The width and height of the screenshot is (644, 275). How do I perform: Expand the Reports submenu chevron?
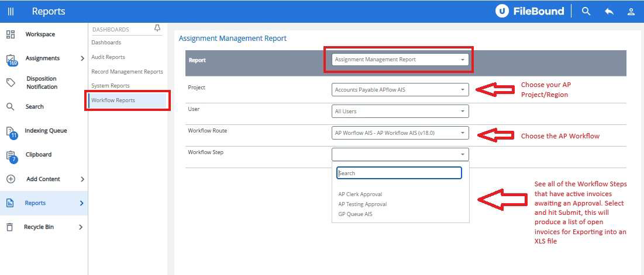[x=82, y=203]
